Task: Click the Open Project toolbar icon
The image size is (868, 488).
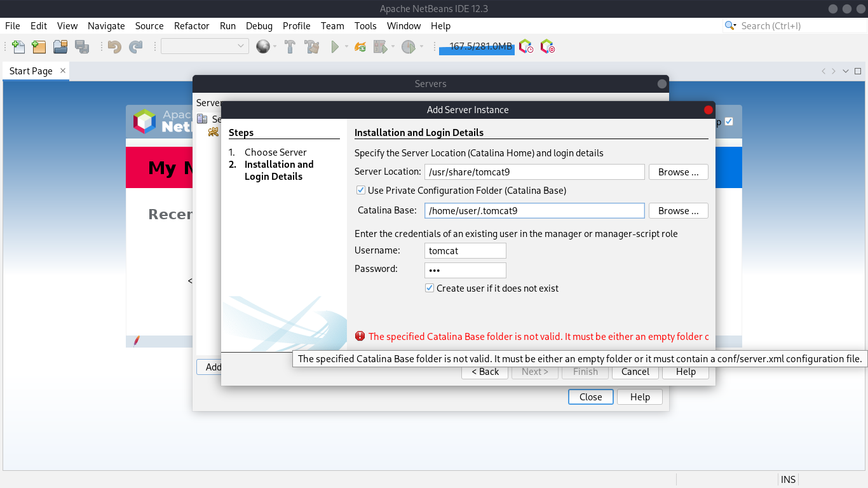Action: (x=60, y=46)
